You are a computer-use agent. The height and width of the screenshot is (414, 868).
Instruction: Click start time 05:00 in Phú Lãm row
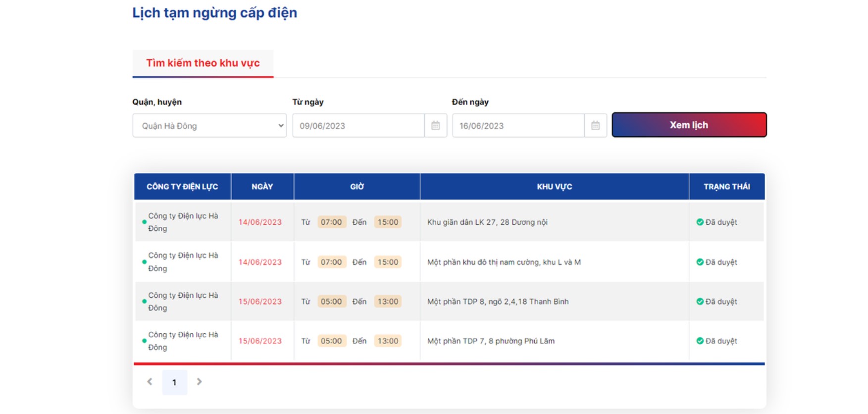point(331,341)
